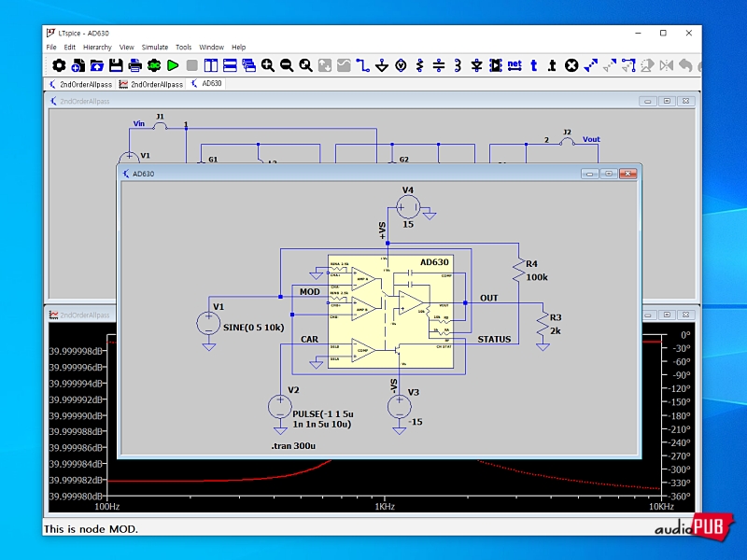Select the Inductor component tool

pos(458,65)
